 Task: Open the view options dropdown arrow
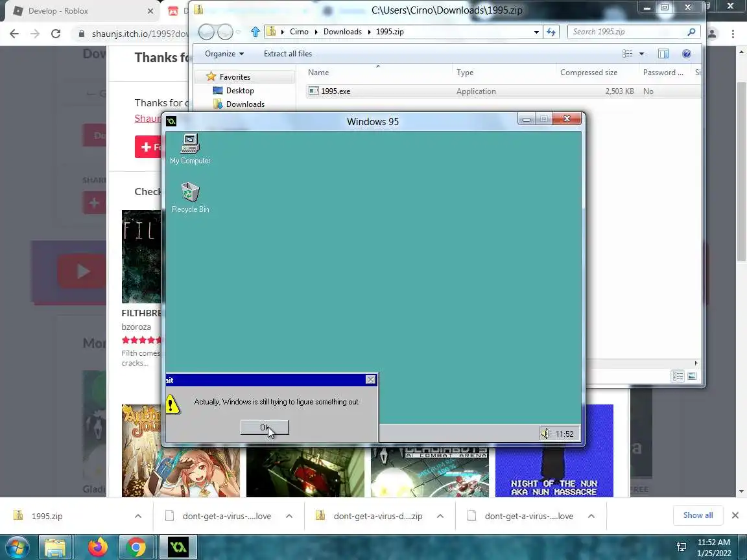tap(642, 54)
